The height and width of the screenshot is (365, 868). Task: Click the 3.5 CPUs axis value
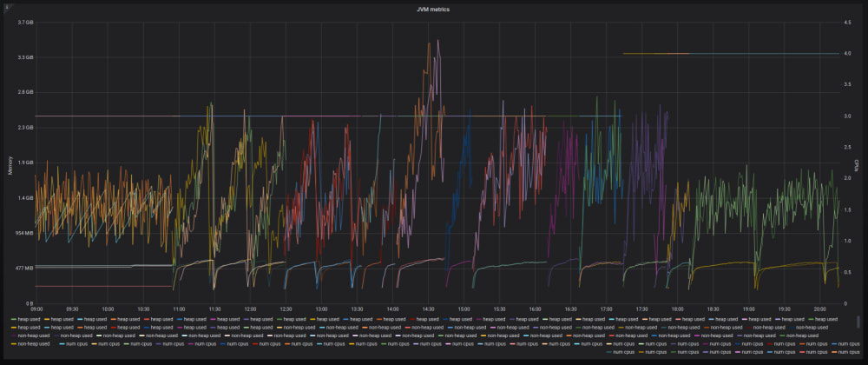point(847,85)
